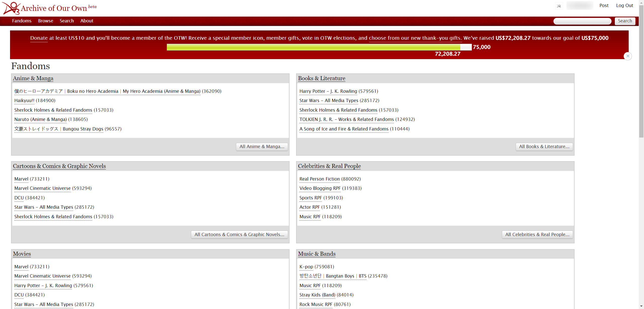Open the Browse menu

[x=46, y=21]
